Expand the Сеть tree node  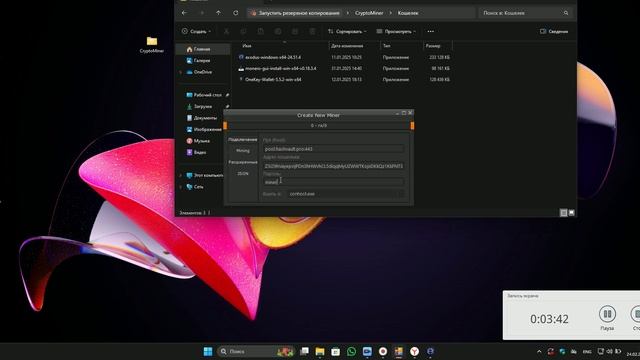coord(181,187)
